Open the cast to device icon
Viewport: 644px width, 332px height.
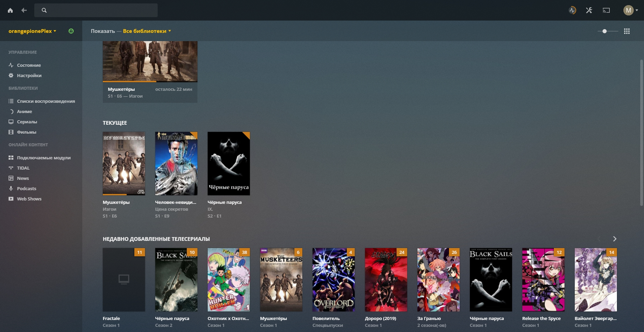(606, 10)
